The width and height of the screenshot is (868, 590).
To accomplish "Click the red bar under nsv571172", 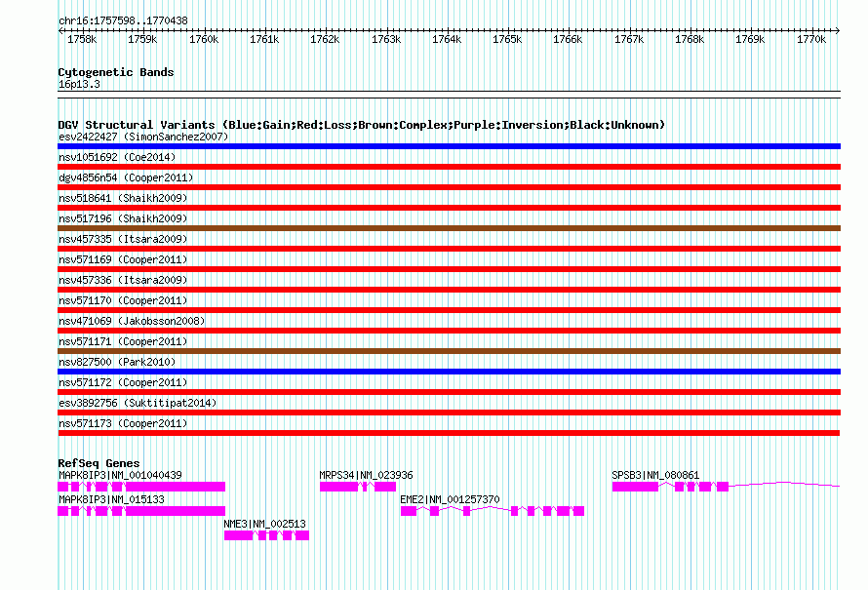I will [x=449, y=392].
